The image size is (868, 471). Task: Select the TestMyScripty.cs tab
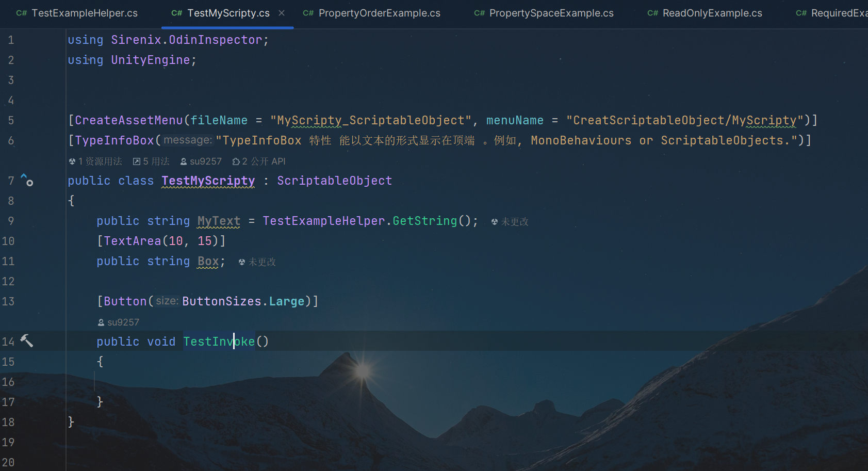[x=228, y=13]
